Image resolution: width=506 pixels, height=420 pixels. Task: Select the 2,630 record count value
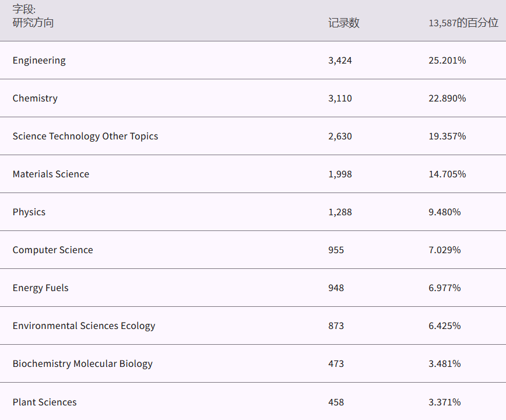click(x=340, y=136)
